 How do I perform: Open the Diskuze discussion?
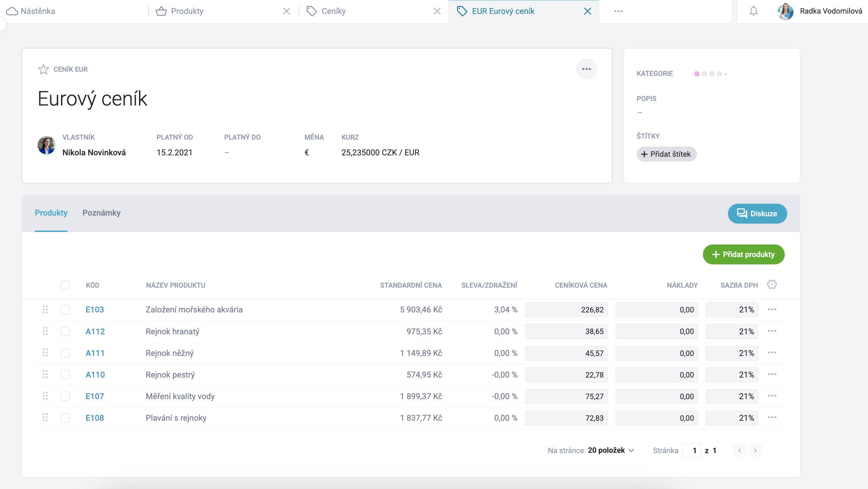[757, 214]
